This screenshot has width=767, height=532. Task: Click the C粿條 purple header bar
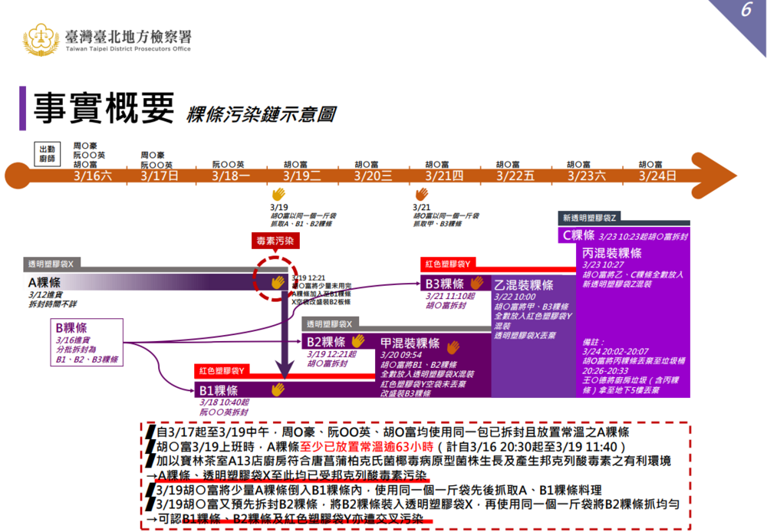click(x=626, y=235)
